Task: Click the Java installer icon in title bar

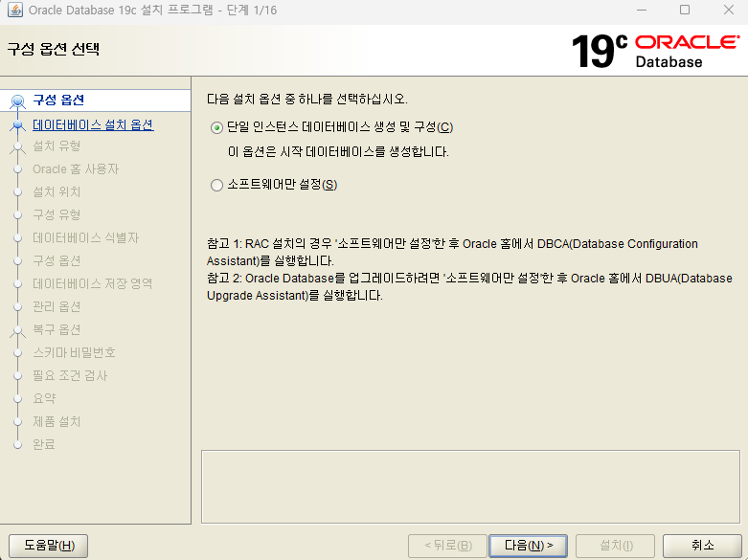Action: [x=14, y=10]
